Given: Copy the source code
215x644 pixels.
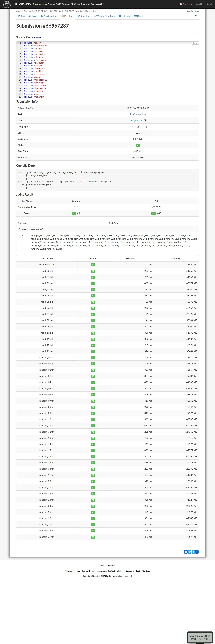Looking at the screenshot, I should [195, 43].
